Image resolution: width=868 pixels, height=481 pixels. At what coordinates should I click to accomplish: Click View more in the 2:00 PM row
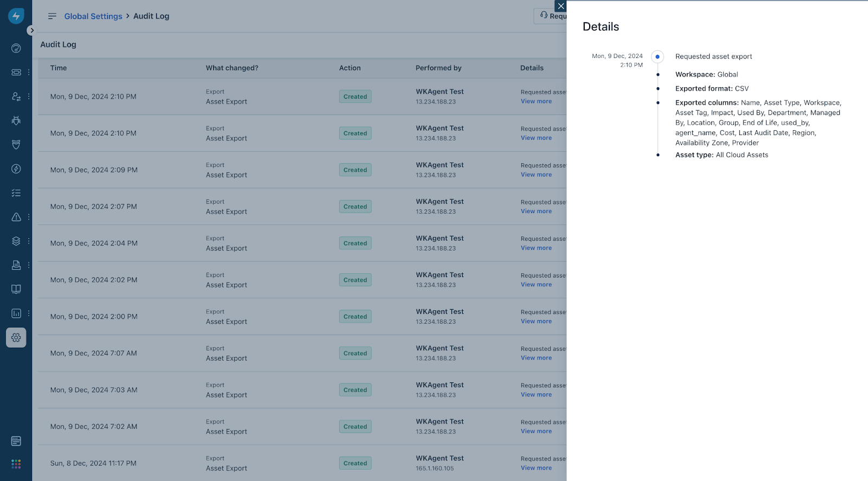(x=536, y=321)
